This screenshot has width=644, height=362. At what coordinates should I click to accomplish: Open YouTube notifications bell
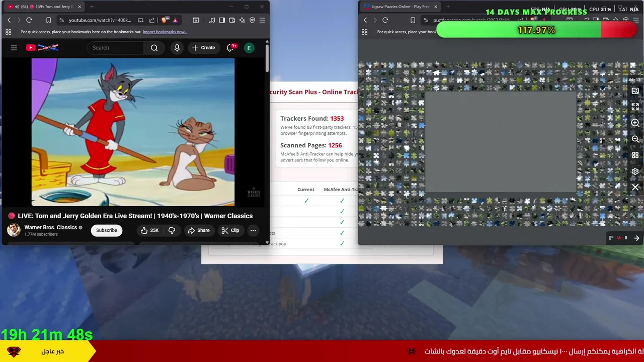230,48
